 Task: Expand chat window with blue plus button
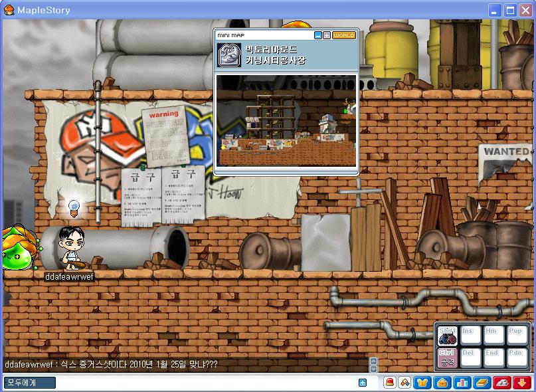[363, 383]
